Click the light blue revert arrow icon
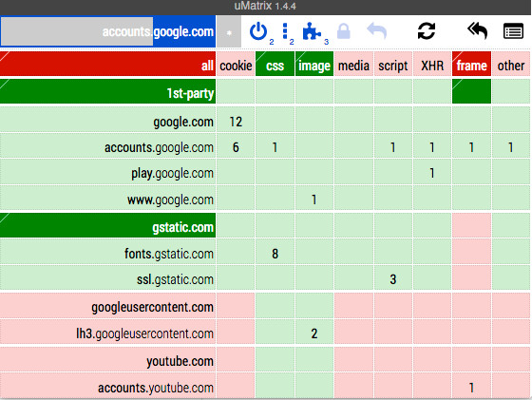The height and width of the screenshot is (400, 532). pos(377,31)
